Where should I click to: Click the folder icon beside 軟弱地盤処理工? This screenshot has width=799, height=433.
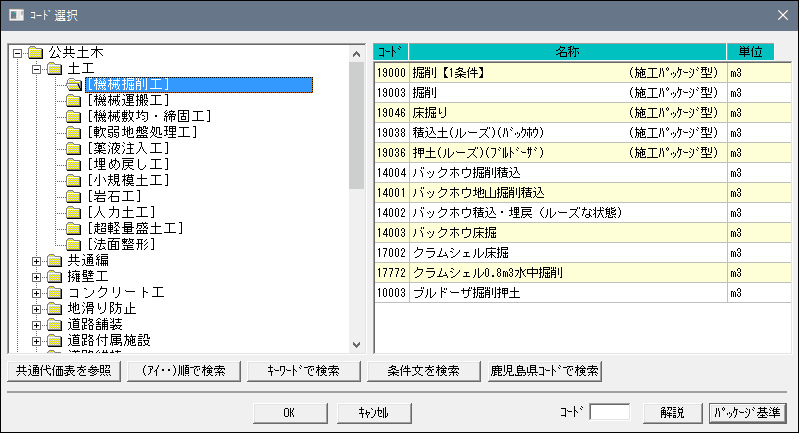(x=73, y=132)
